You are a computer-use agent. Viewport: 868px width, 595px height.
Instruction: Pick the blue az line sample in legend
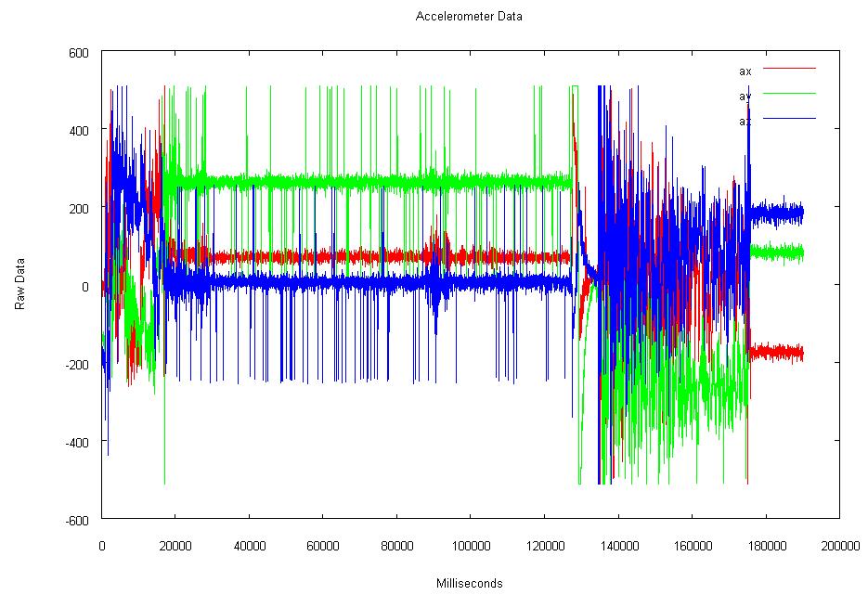click(788, 118)
